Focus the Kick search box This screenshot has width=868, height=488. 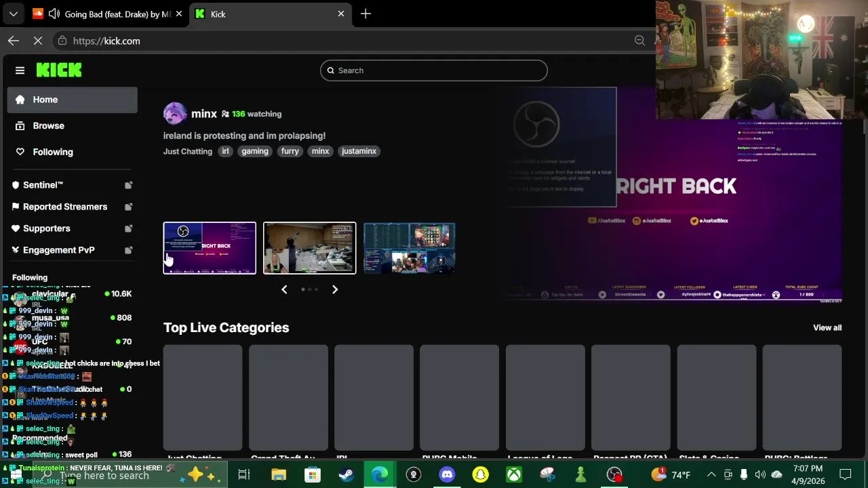[x=434, y=70]
